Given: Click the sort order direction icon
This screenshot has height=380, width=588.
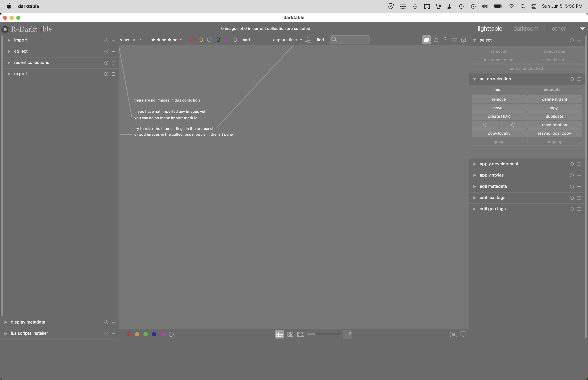Looking at the screenshot, I should (308, 40).
